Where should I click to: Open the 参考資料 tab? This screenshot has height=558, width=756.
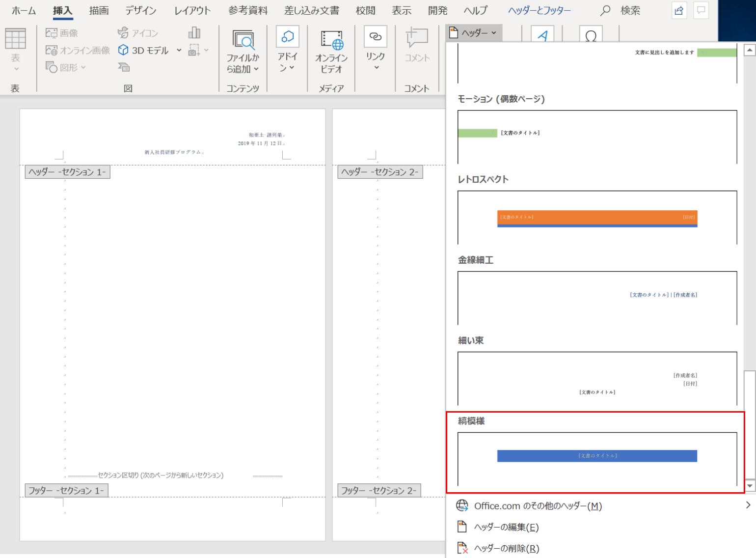(248, 10)
